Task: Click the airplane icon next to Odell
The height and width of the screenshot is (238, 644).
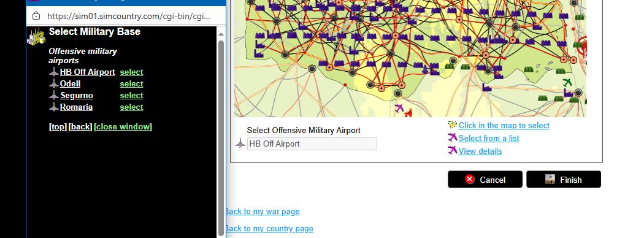Action: pyautogui.click(x=54, y=83)
